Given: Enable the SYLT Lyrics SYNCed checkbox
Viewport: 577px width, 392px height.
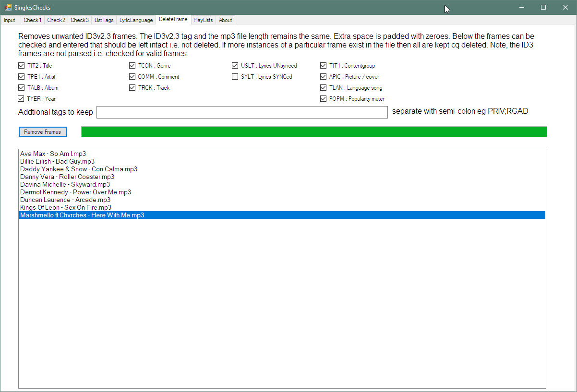Looking at the screenshot, I should pos(235,77).
